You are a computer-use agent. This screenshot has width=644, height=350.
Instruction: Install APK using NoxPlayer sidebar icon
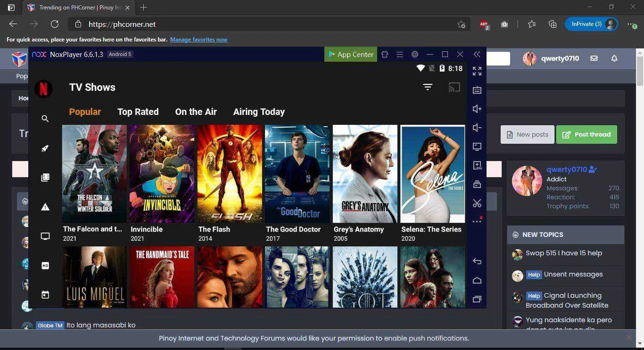[477, 165]
